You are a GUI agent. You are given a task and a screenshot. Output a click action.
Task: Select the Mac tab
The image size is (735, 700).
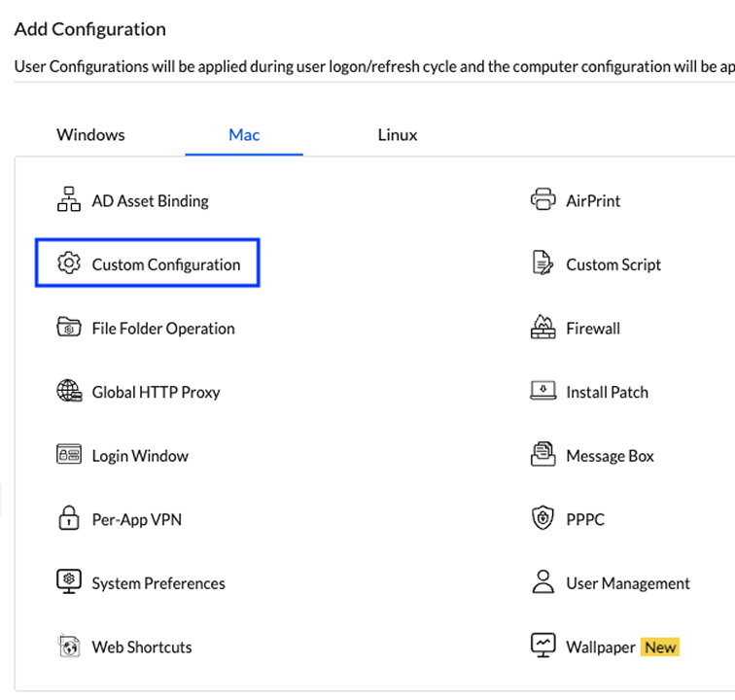click(x=244, y=135)
